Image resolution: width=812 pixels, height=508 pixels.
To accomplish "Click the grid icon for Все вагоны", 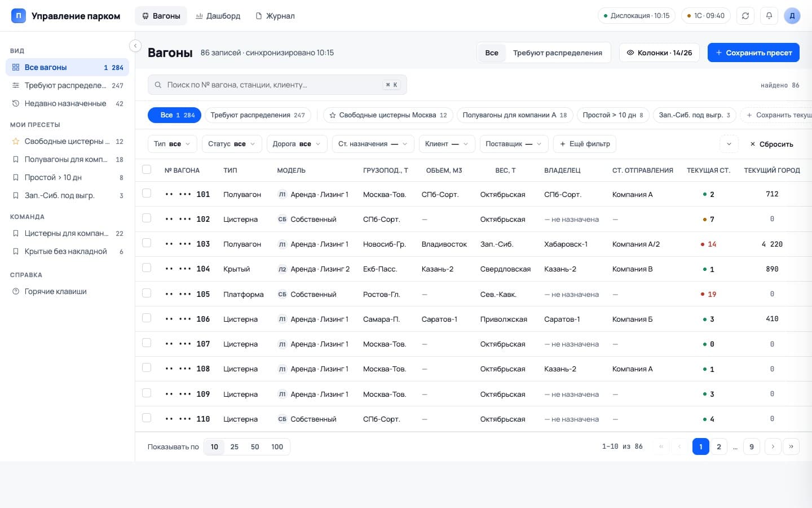I will click(x=16, y=67).
